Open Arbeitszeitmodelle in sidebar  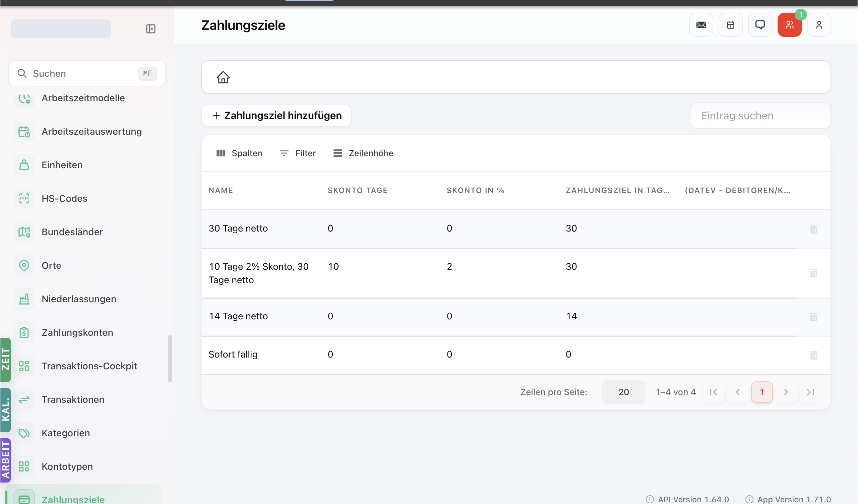click(83, 98)
